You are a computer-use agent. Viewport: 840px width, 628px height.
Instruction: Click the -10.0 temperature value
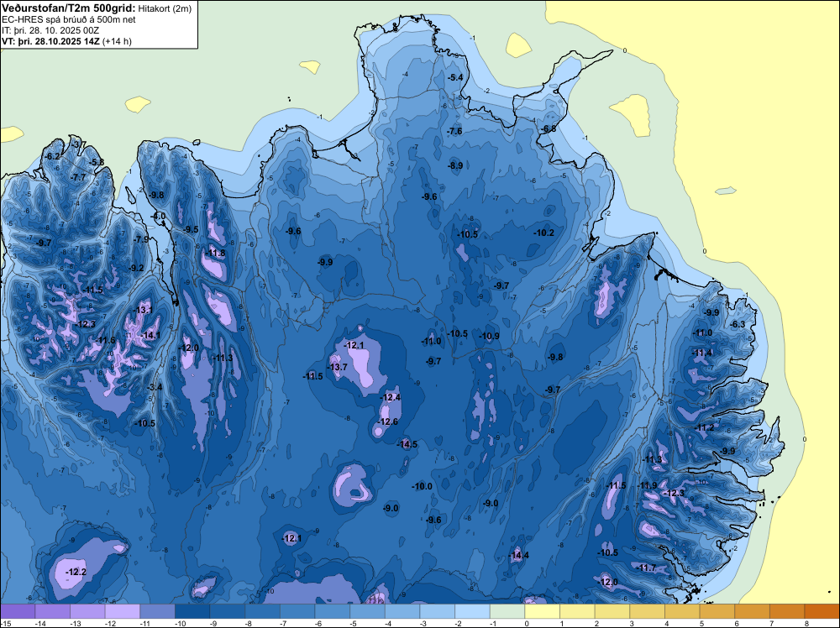pos(423,486)
